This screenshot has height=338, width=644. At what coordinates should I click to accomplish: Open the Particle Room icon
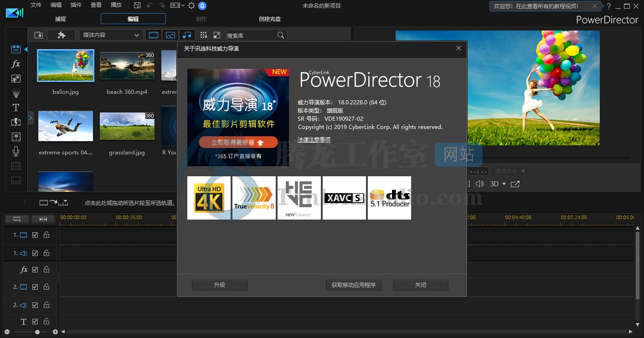tap(16, 93)
